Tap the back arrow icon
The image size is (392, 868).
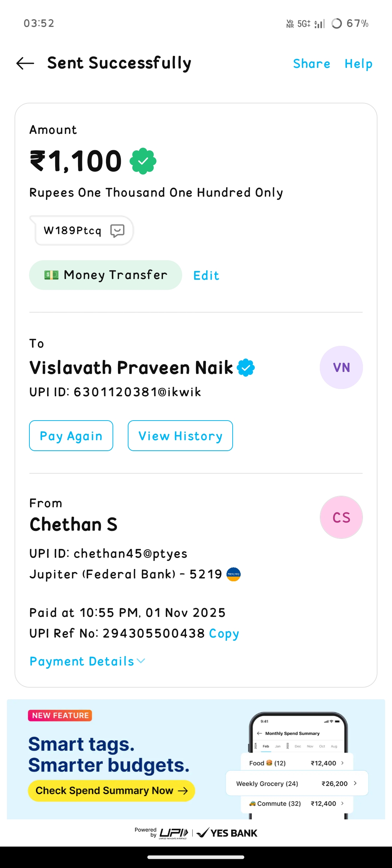(x=25, y=64)
